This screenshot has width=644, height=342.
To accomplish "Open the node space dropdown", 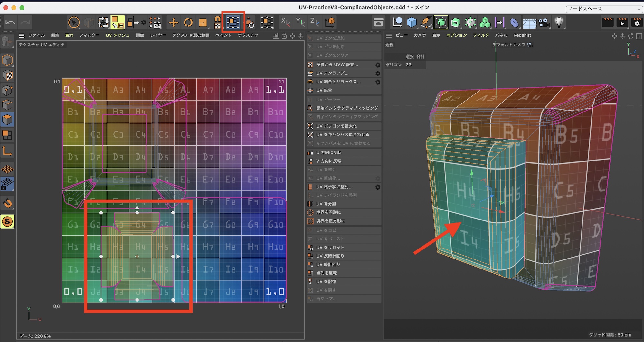I will coord(604,9).
